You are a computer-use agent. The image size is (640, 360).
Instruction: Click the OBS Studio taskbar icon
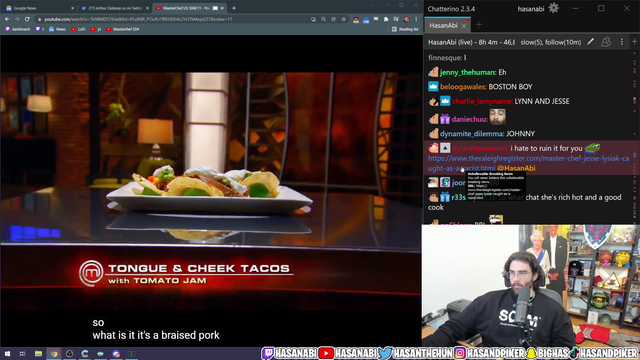pyautogui.click(x=69, y=353)
